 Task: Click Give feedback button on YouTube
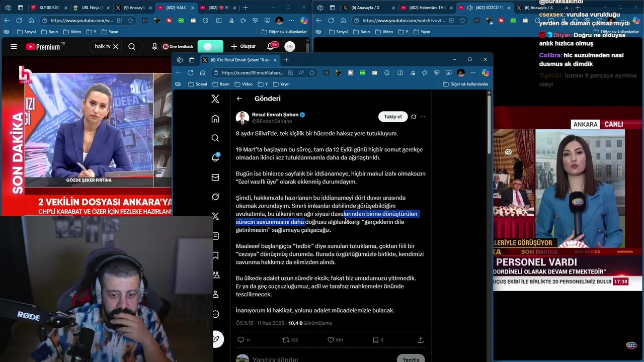click(178, 47)
